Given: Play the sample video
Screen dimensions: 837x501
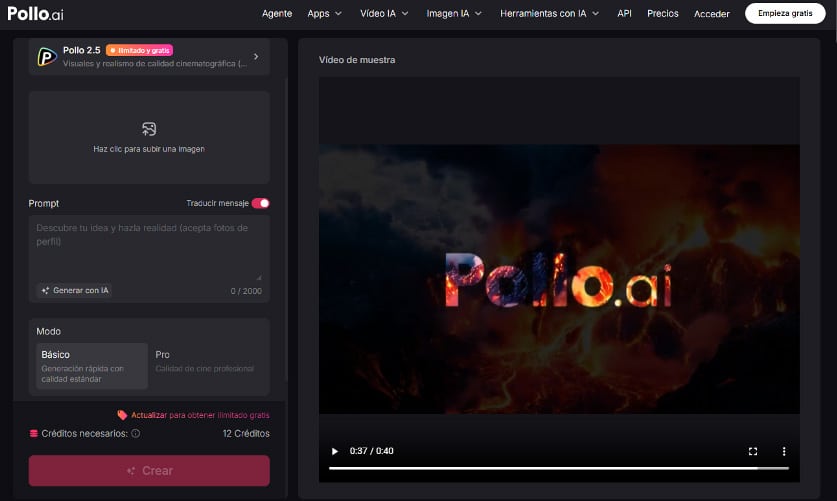Looking at the screenshot, I should pos(335,451).
